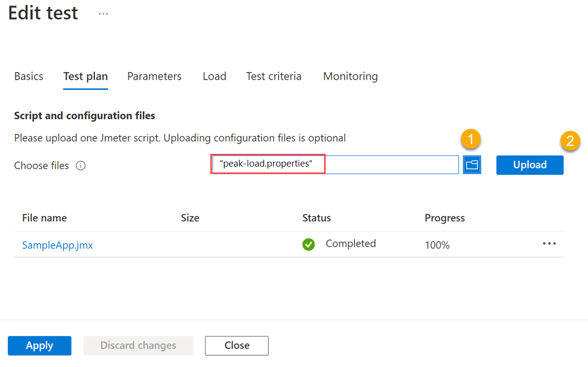588x367 pixels.
Task: Open the ellipsis menu for SampleApp.jmx
Action: tap(549, 244)
